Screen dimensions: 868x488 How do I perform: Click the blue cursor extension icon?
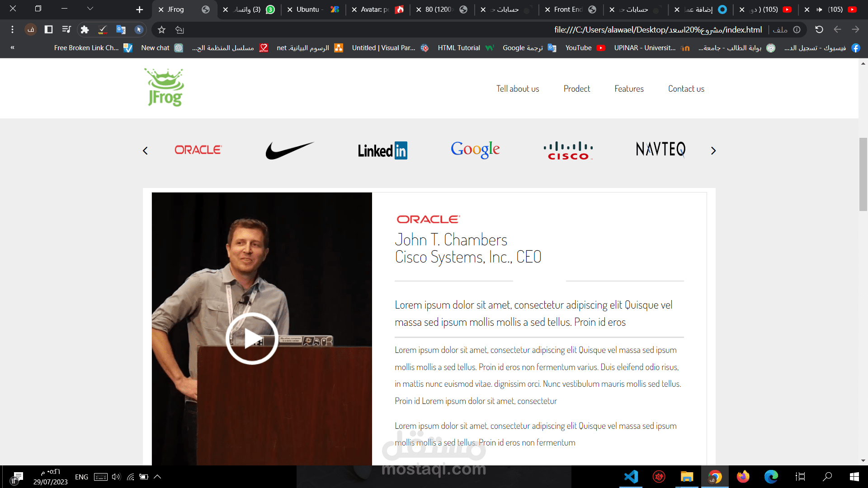tap(139, 30)
